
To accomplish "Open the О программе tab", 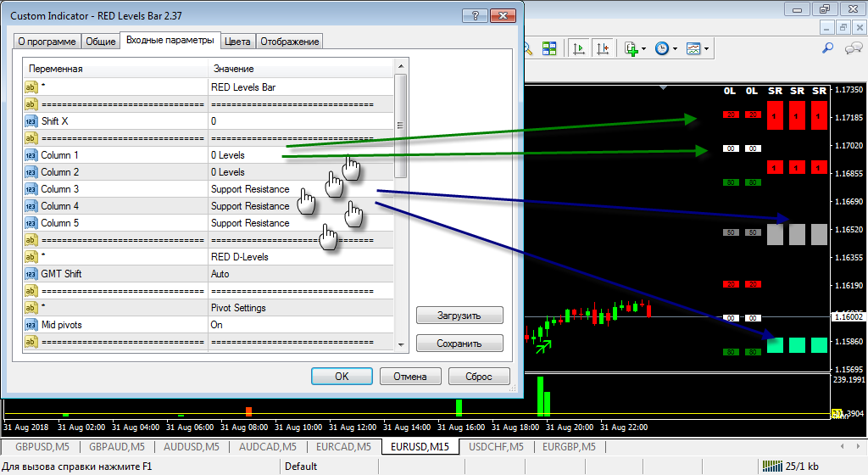I will [47, 42].
